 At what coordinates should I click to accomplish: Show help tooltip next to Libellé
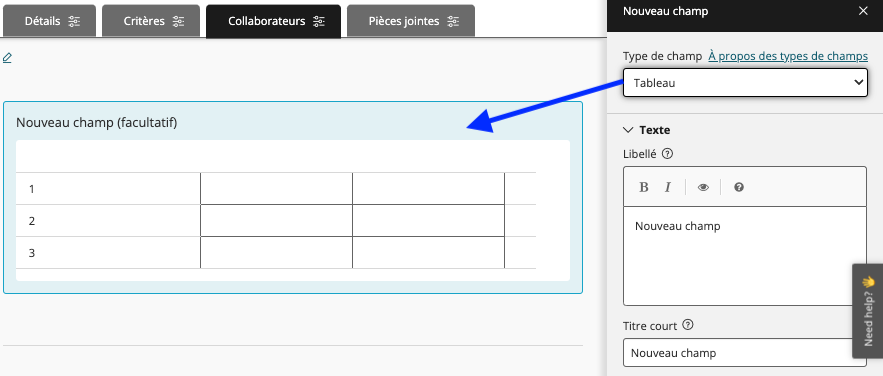click(668, 154)
